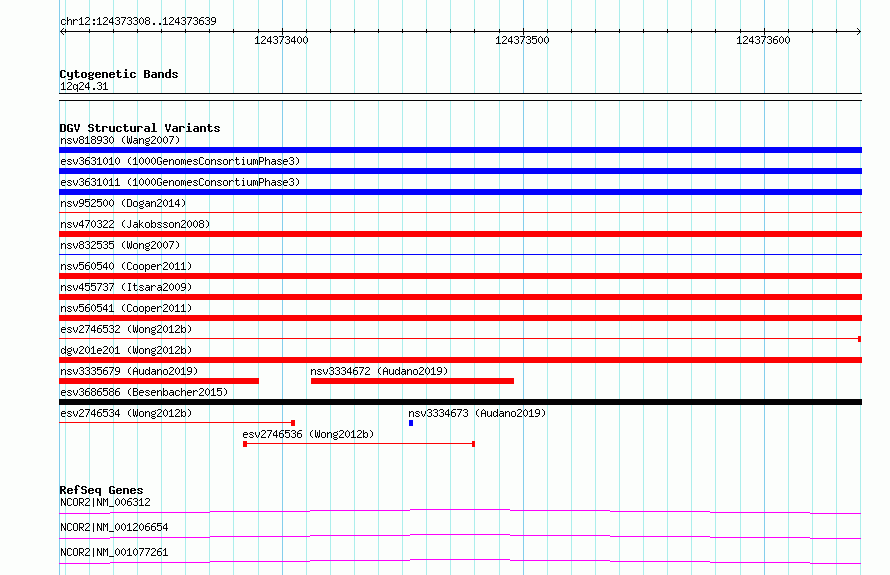This screenshot has width=890, height=575.
Task: Select variant nsv3335679 (Audano2019) label
Action: click(129, 371)
